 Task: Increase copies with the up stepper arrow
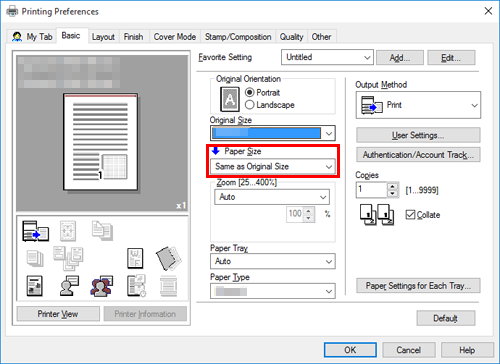[393, 187]
